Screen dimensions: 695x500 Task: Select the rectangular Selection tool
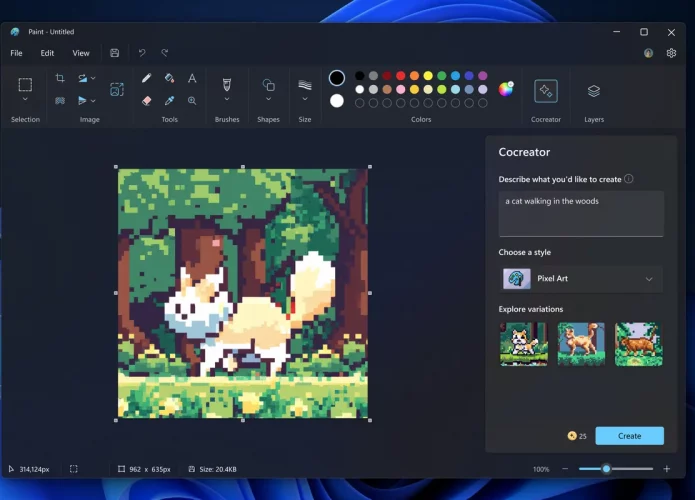[x=25, y=84]
